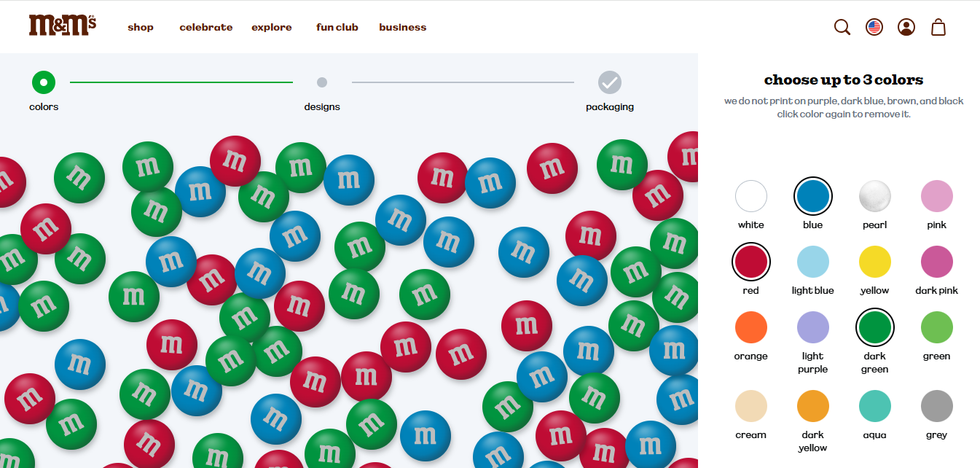The image size is (980, 468).
Task: Open the search magnifier icon
Action: coord(842,28)
